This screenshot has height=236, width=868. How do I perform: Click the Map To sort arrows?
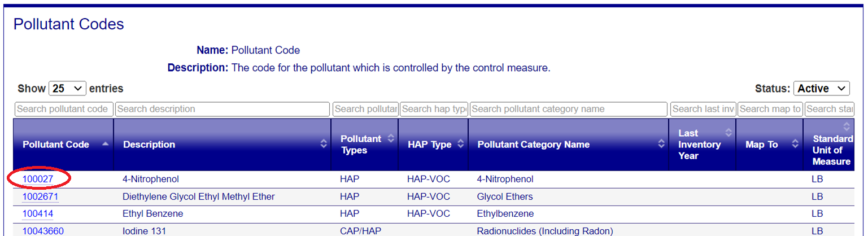pos(796,145)
